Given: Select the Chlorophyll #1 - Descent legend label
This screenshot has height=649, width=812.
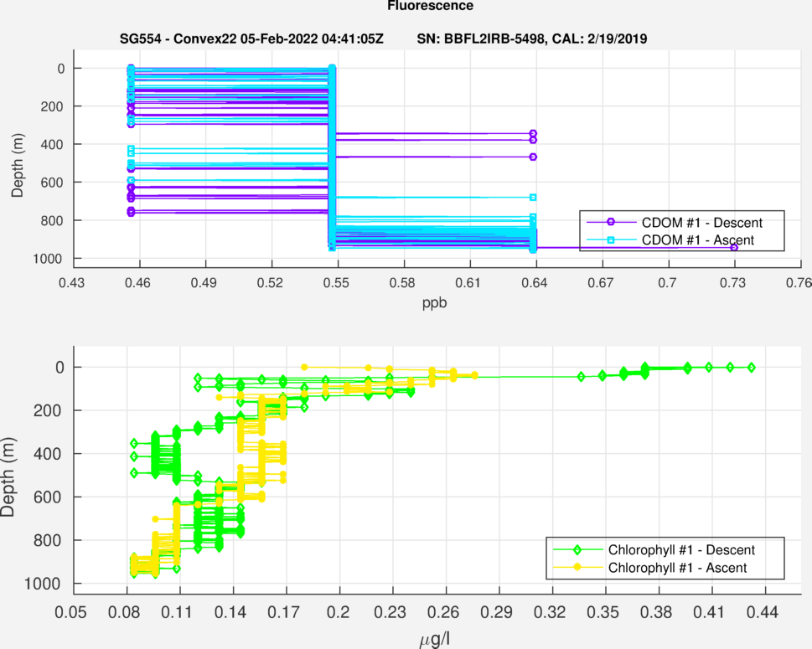Looking at the screenshot, I should (x=682, y=550).
